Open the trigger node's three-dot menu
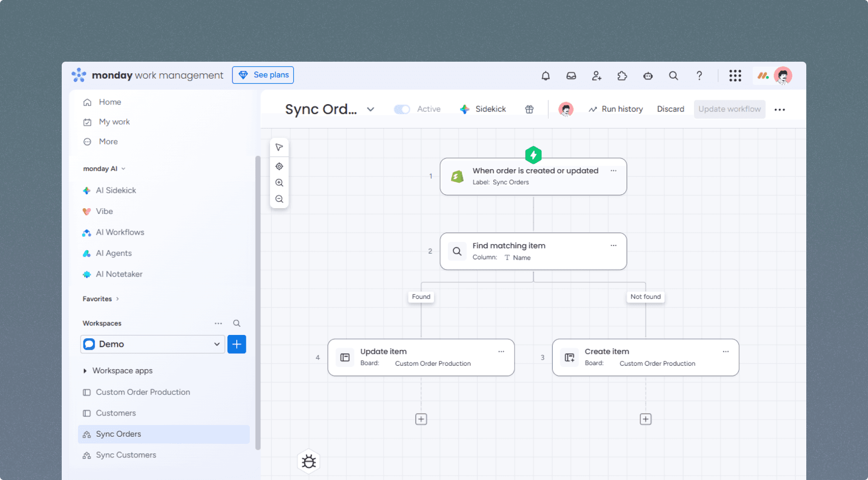This screenshot has width=868, height=480. (x=613, y=171)
